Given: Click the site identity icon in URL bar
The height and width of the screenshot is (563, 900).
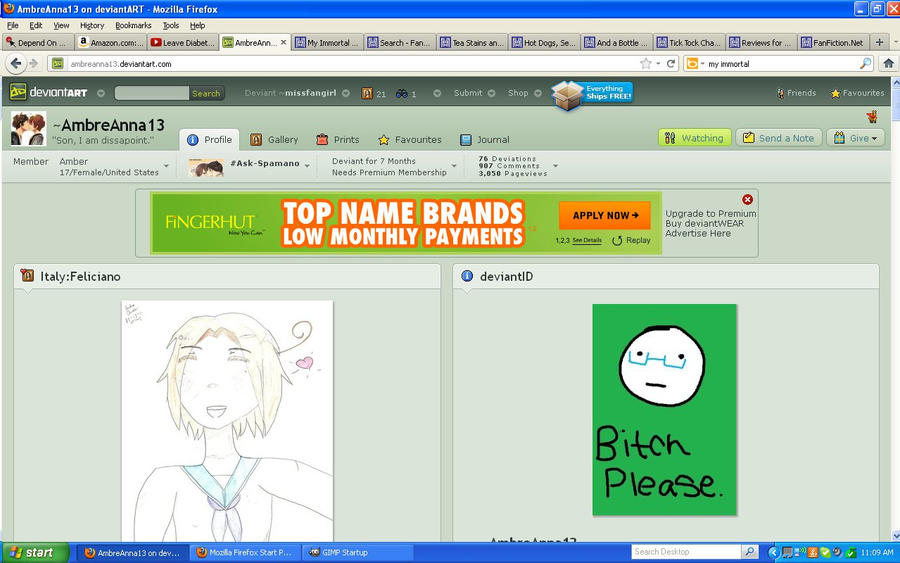Looking at the screenshot, I should 57,64.
